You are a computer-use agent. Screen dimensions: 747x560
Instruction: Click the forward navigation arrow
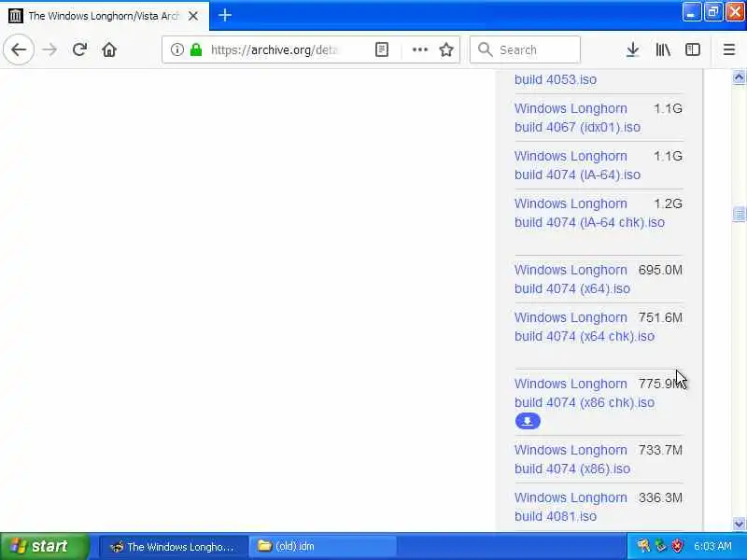pos(49,49)
